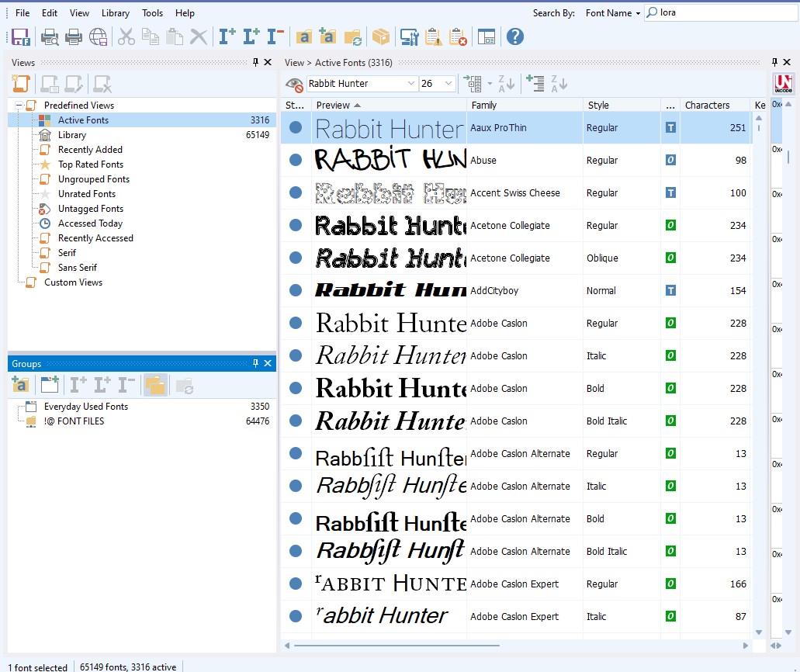Click the Unicode panel icon at far right

pos(783,83)
